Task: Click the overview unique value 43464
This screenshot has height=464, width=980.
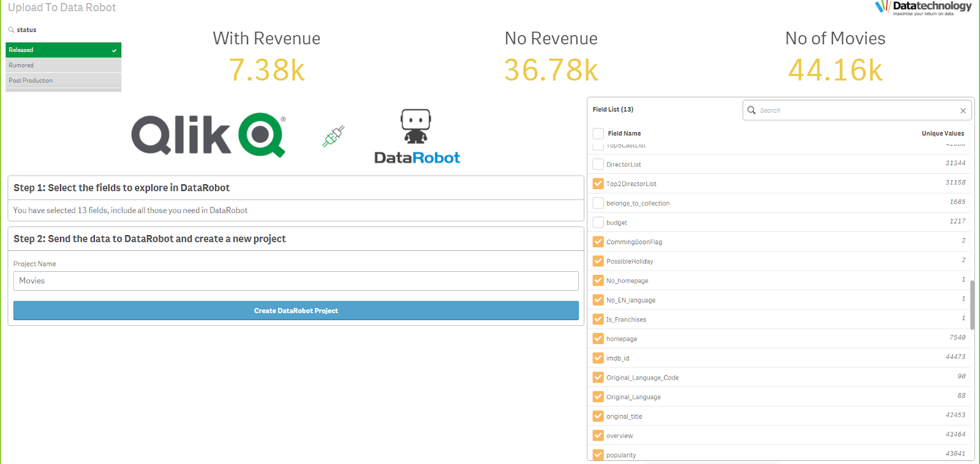Action: [x=955, y=435]
